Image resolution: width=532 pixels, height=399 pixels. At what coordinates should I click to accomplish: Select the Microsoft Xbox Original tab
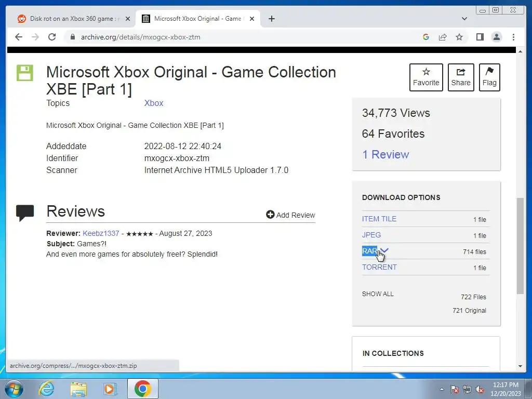(198, 19)
